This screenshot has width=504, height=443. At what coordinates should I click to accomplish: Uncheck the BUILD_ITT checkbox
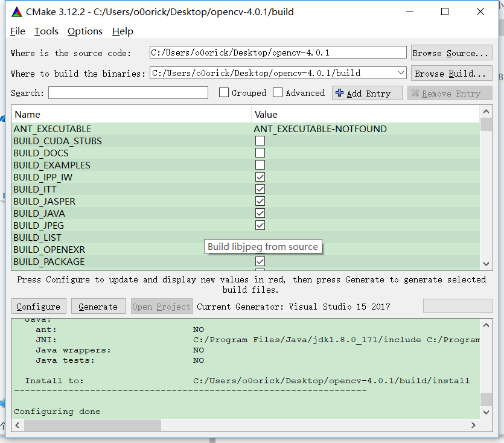coord(260,189)
